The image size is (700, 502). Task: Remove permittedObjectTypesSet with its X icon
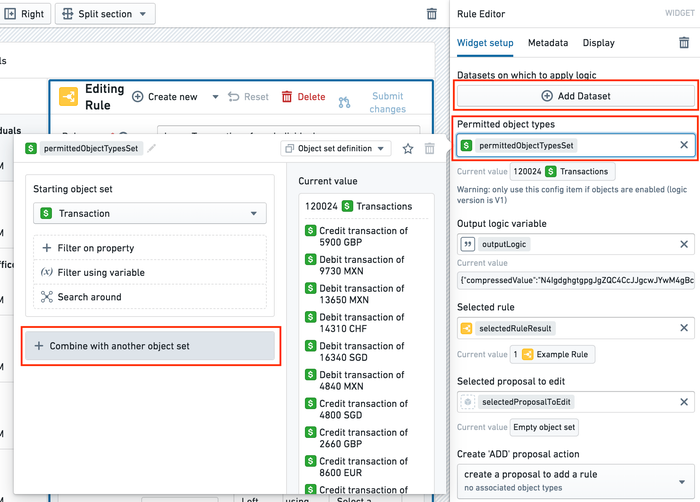pos(684,145)
